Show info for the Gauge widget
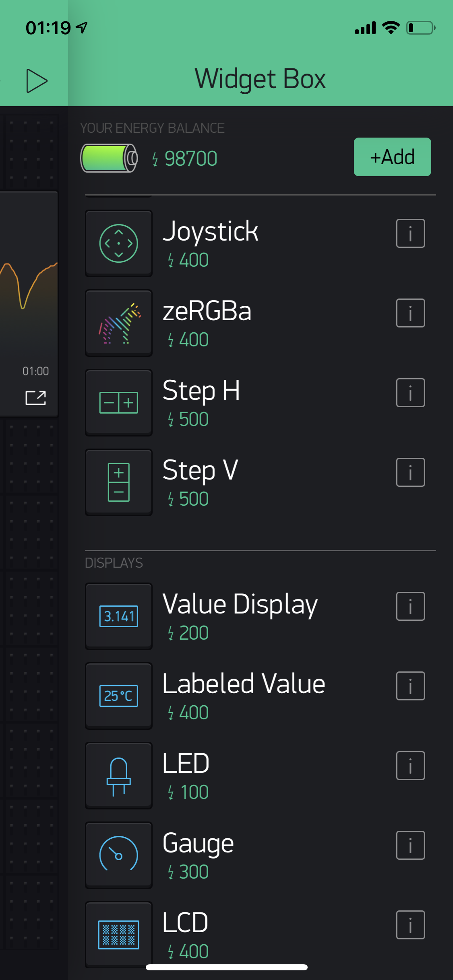 (x=410, y=845)
